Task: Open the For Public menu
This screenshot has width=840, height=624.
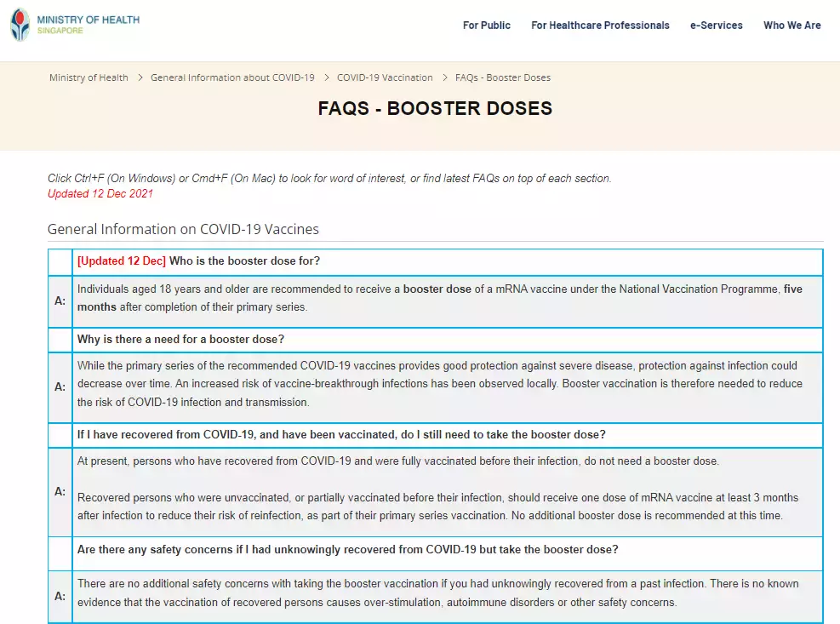Action: (486, 26)
